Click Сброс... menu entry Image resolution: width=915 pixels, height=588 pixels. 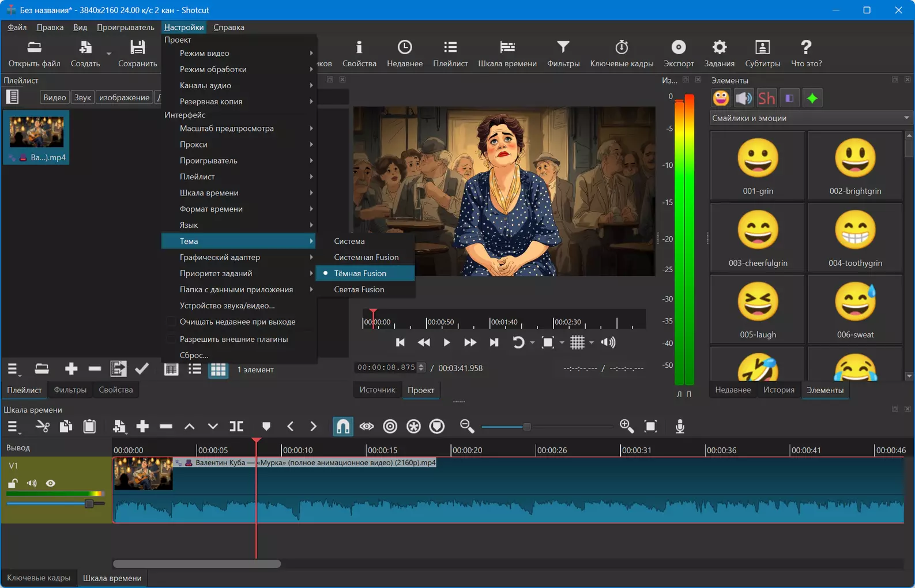coord(239,355)
